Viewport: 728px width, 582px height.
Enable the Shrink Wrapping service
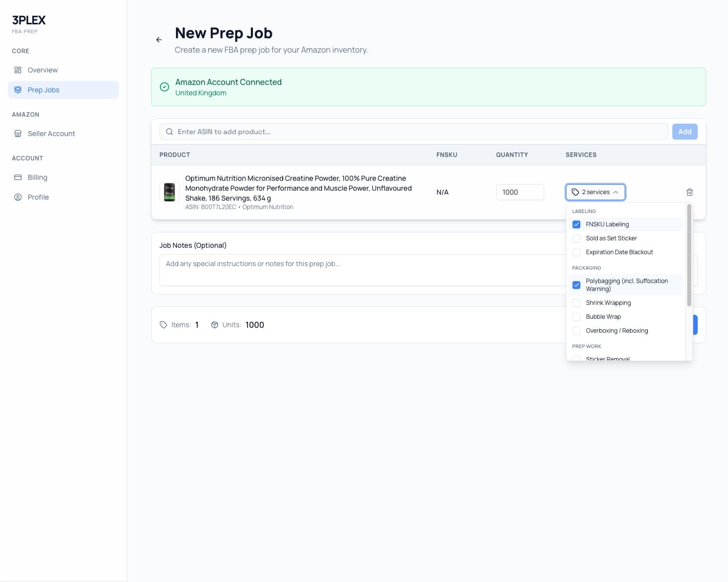[x=576, y=302]
